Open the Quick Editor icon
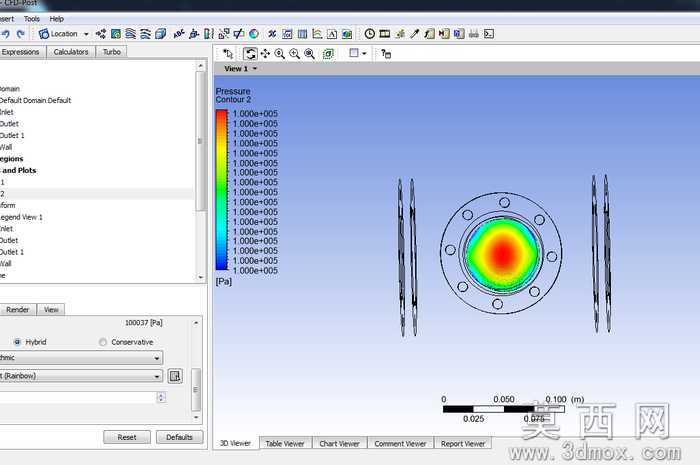The image size is (700, 465). [x=400, y=34]
